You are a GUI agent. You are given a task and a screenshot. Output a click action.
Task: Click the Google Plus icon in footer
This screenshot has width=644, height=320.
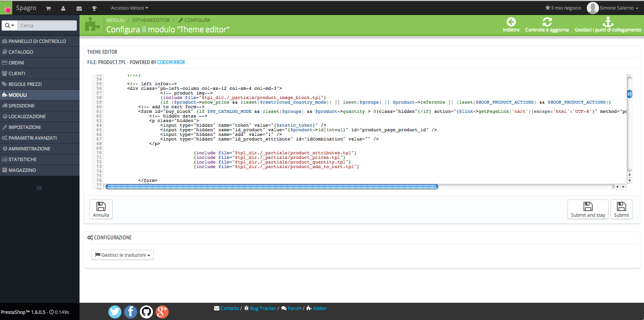pos(162,312)
